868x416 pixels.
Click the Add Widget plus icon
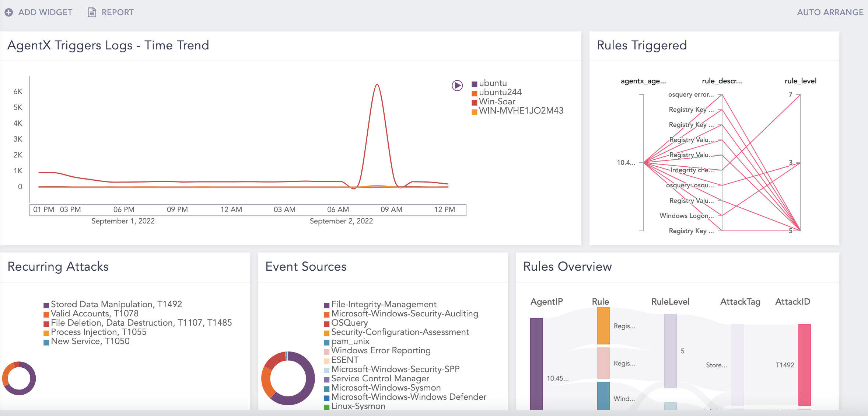(x=9, y=13)
